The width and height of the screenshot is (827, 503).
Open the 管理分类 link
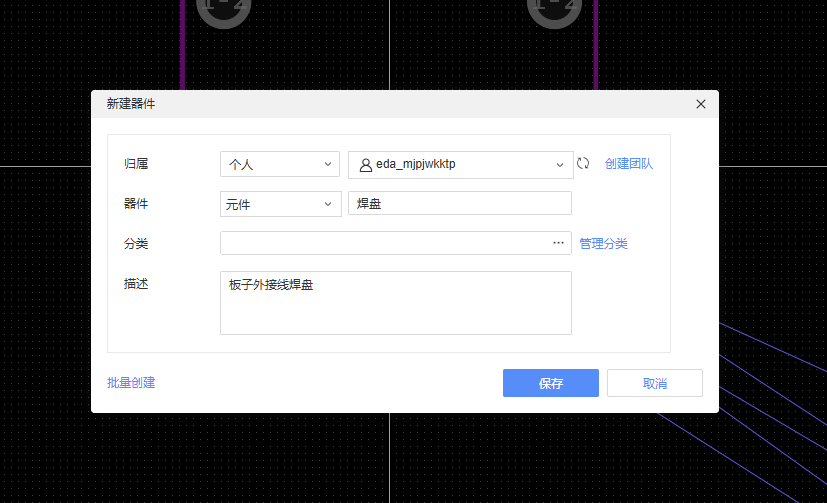[x=603, y=244]
